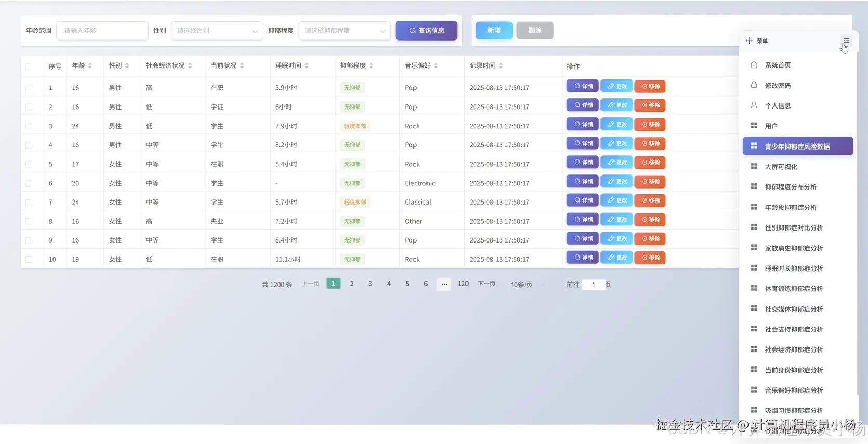The image size is (868, 444).
Task: Click the grid icon next to 睡眠时长抑郁症分析
Action: (754, 268)
